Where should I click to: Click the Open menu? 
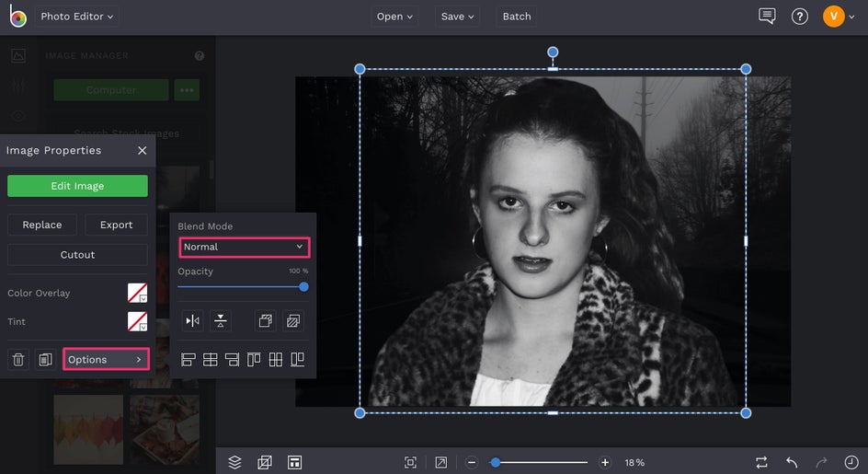(395, 17)
